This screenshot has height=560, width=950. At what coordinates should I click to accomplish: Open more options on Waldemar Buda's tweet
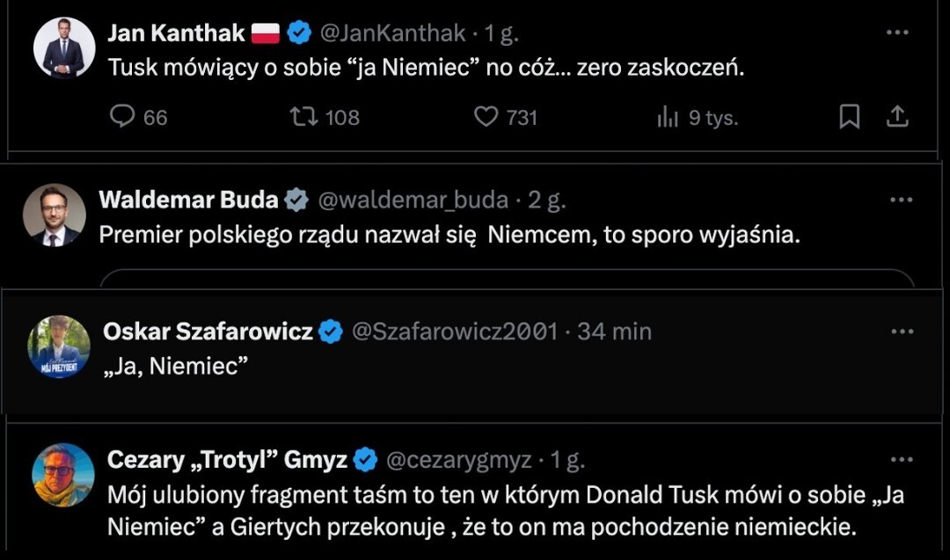(901, 200)
